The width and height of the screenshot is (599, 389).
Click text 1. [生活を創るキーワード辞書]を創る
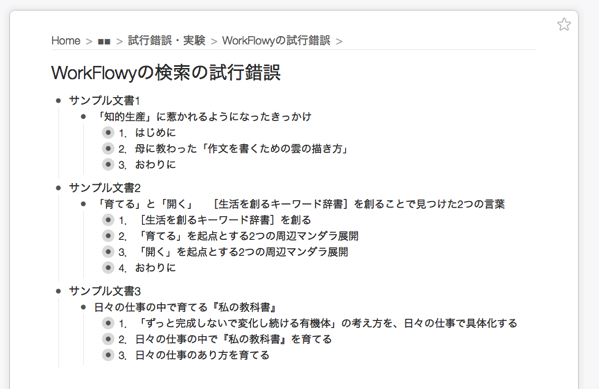pos(215,220)
